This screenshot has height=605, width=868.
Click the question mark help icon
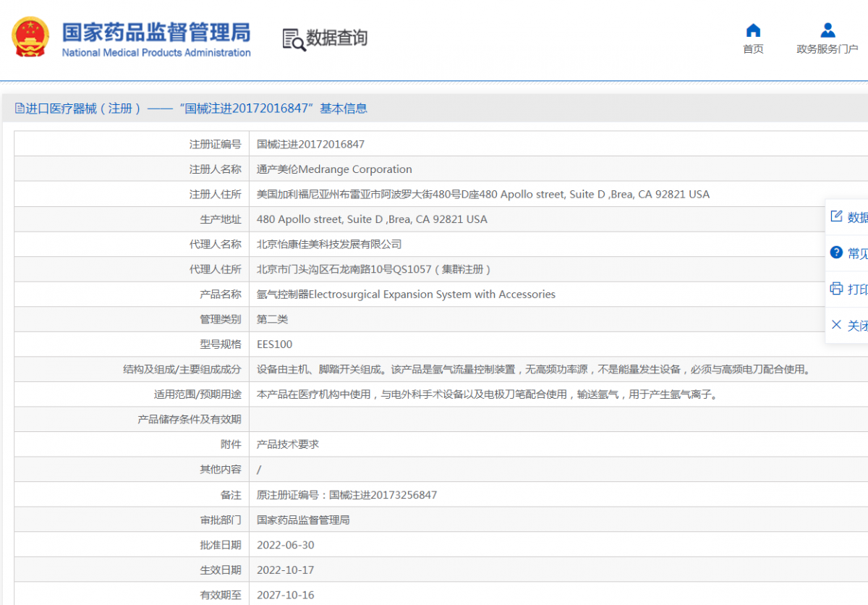coord(836,253)
